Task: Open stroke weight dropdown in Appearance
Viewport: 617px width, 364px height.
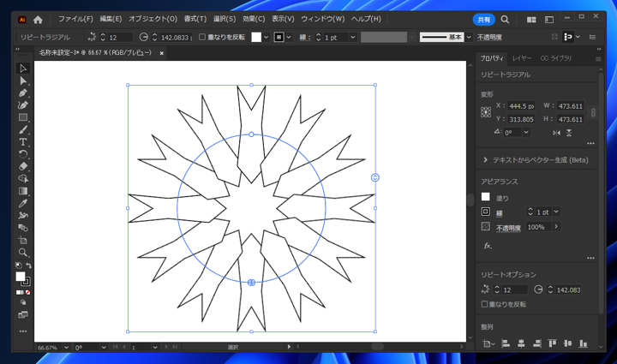Action: pos(556,212)
